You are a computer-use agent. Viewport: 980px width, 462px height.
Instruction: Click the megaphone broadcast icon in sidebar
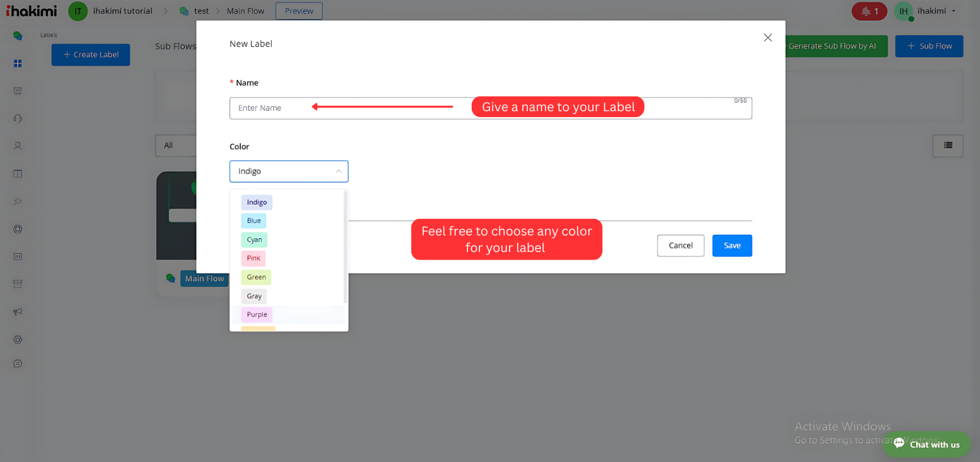(x=18, y=312)
